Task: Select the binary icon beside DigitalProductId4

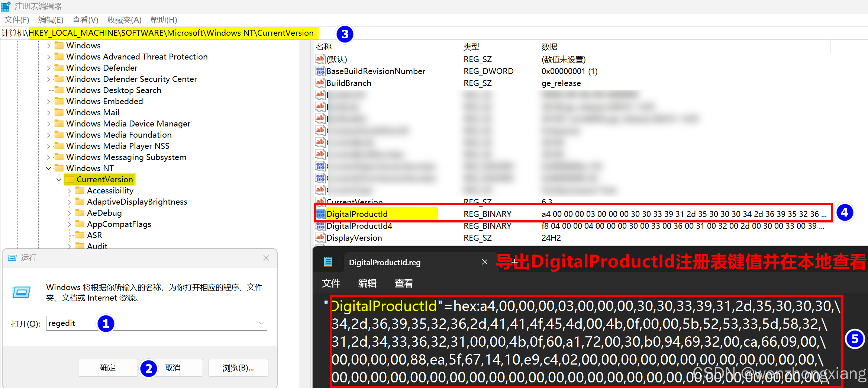Action: coord(320,225)
